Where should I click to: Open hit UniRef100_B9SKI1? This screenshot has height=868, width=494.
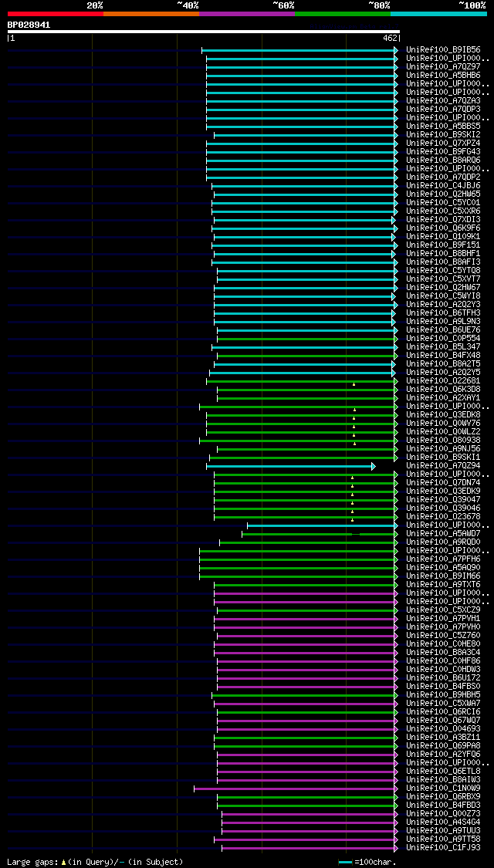coord(443,458)
